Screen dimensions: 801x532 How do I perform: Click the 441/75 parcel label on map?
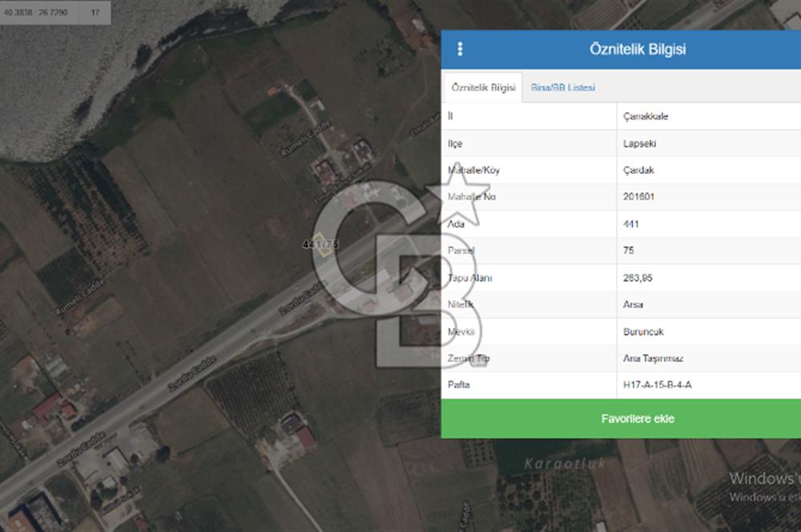(321, 244)
